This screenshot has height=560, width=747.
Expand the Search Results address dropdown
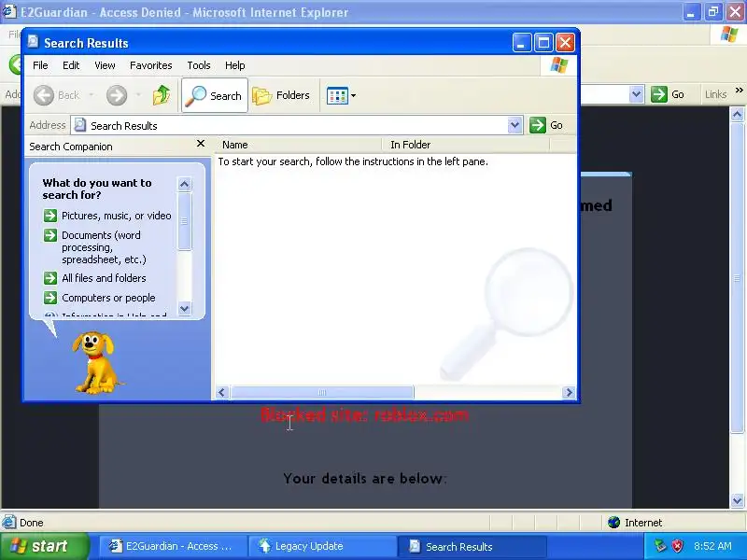(514, 125)
